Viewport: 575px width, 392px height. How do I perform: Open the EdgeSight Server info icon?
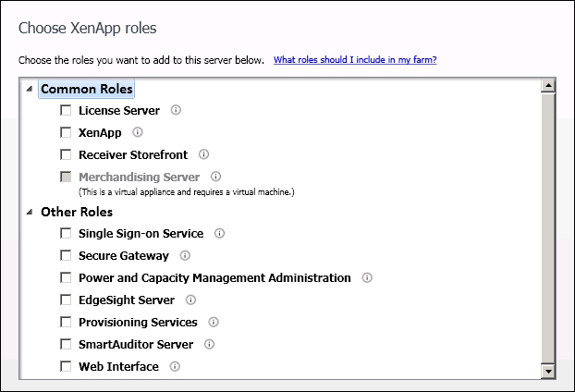[x=190, y=300]
